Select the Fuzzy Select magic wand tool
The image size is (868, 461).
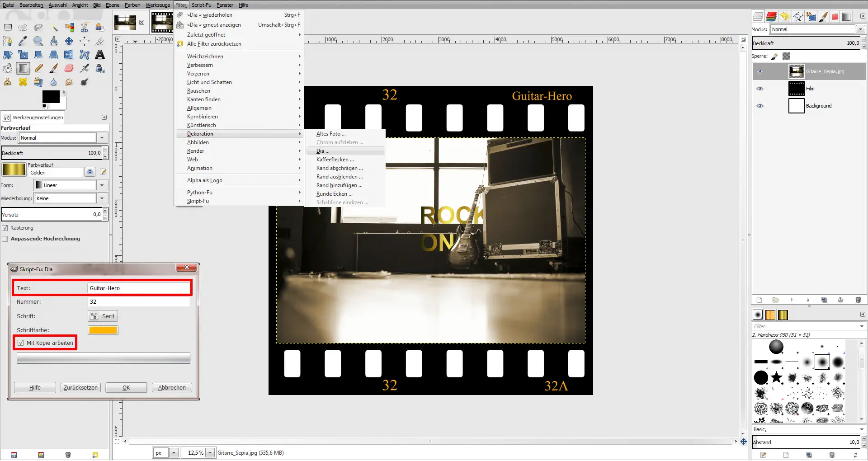click(54, 27)
